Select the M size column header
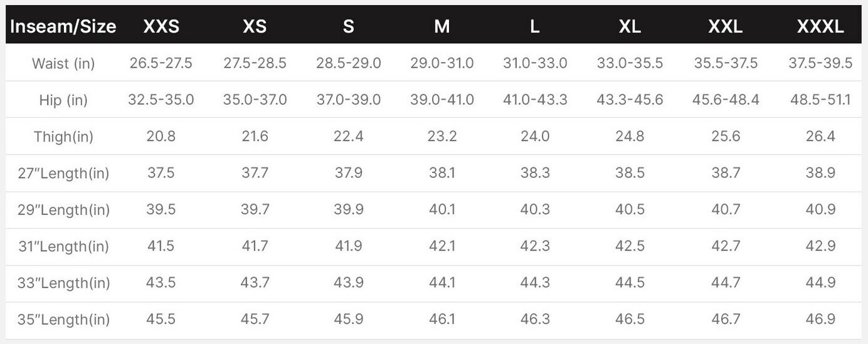Viewport: 868px width, 344px height. click(x=442, y=26)
